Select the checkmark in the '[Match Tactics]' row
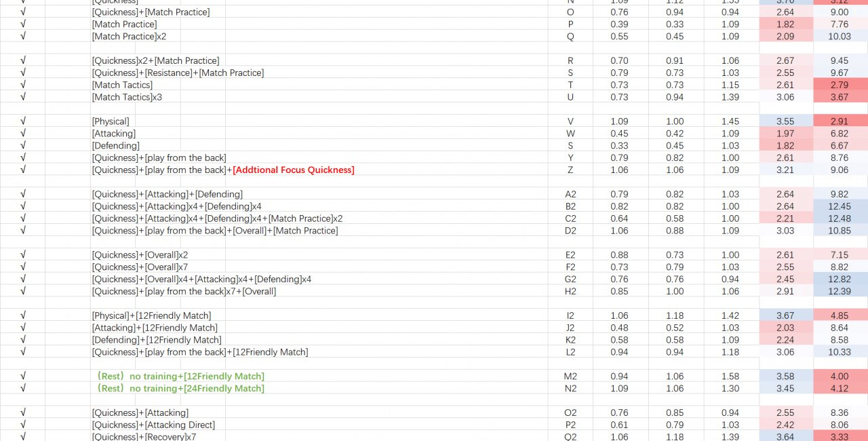This screenshot has width=868, height=441. [23, 85]
